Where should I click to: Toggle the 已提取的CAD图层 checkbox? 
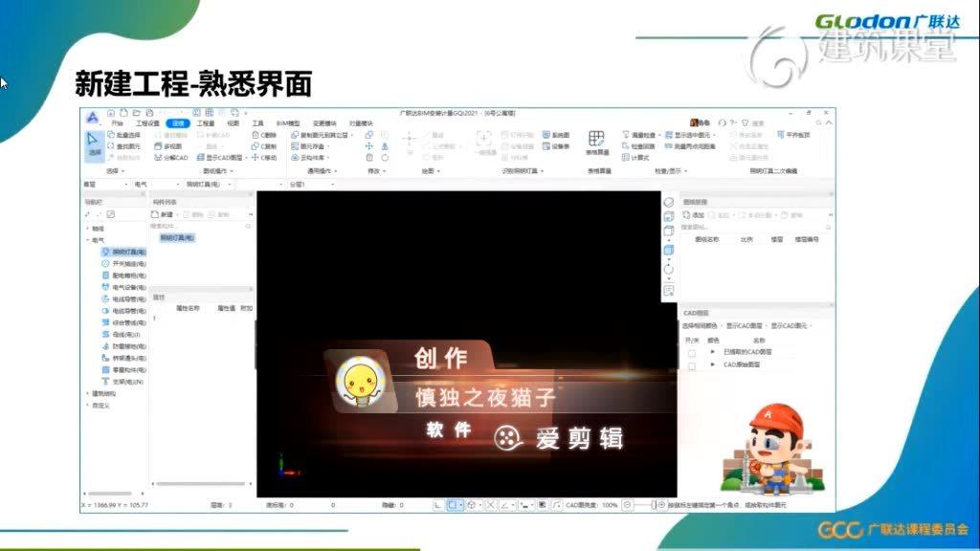[692, 352]
